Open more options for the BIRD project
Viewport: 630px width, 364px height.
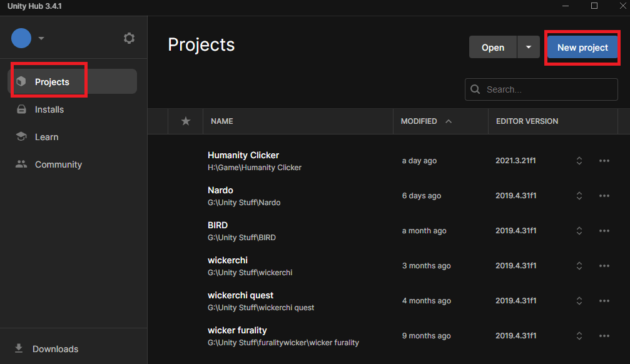point(604,230)
